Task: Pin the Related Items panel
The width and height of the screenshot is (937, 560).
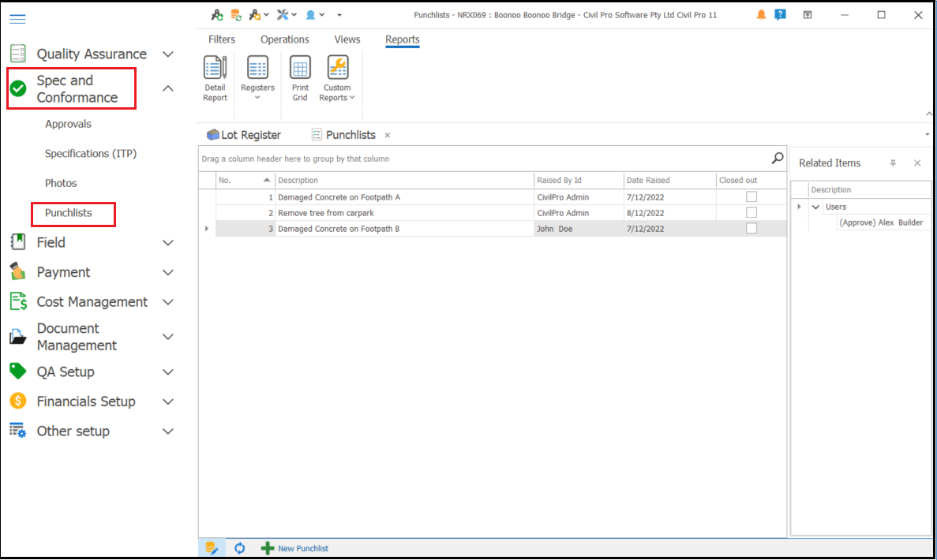Action: [893, 163]
